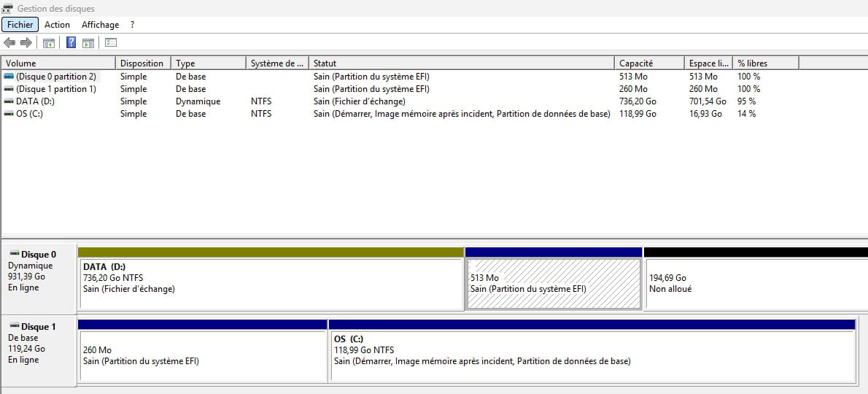This screenshot has width=868, height=394.
Task: Click the OS (C:) status text in the list
Action: coord(462,113)
